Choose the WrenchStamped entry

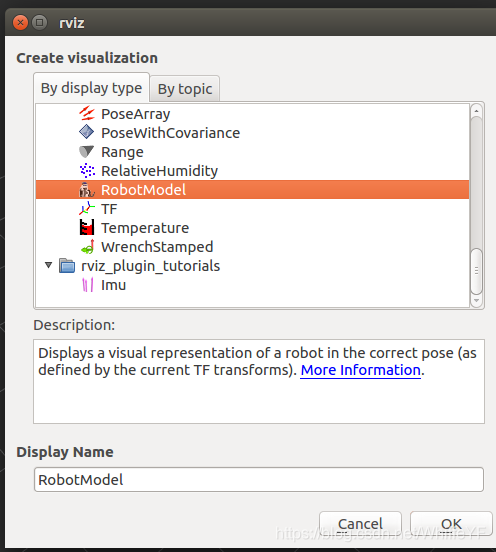(157, 247)
